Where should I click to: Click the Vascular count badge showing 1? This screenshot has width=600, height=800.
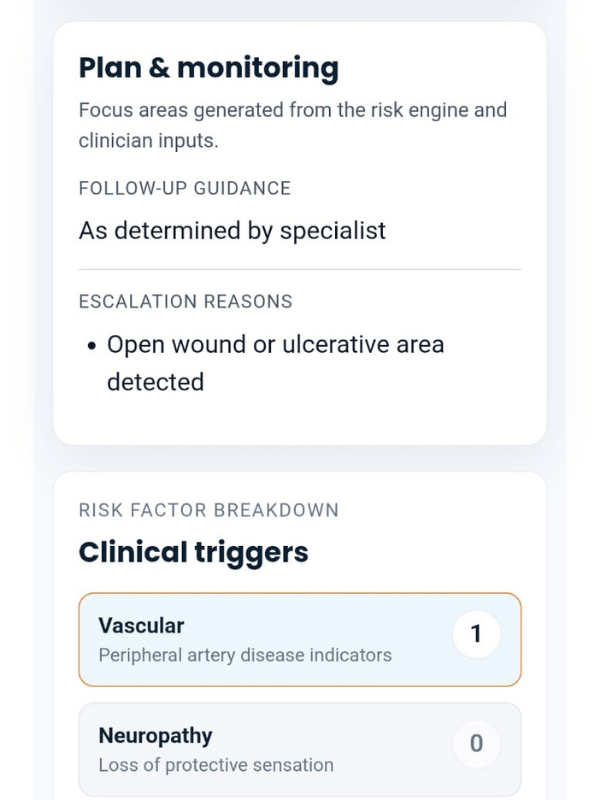477,634
